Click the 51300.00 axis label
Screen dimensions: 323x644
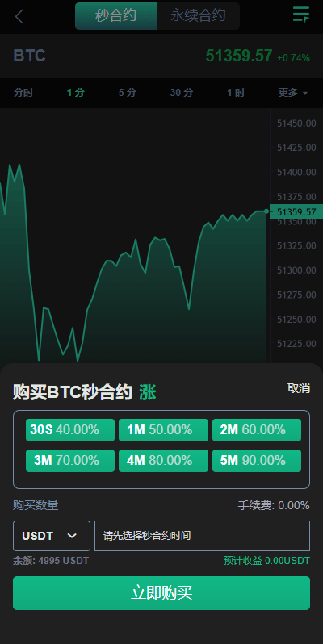(x=296, y=270)
